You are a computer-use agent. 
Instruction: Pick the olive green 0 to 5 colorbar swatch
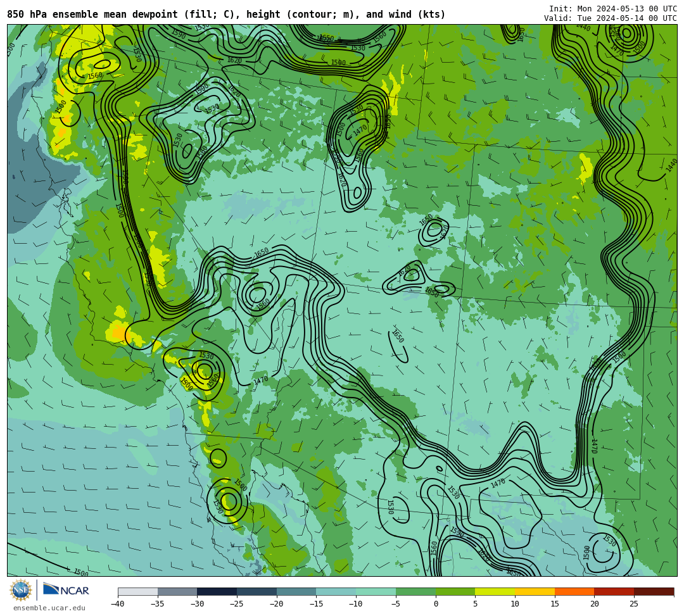pyautogui.click(x=455, y=591)
